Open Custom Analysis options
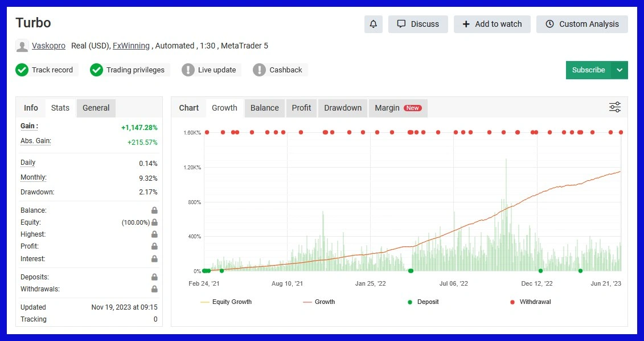 tap(582, 24)
